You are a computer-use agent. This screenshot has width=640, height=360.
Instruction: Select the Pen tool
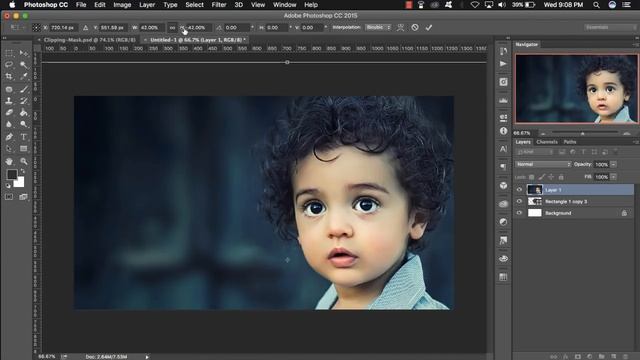(9, 137)
